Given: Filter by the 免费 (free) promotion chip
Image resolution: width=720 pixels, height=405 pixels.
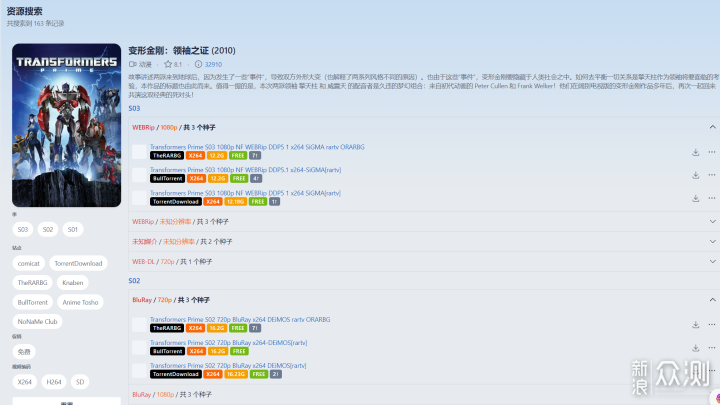Looking at the screenshot, I should pos(24,352).
